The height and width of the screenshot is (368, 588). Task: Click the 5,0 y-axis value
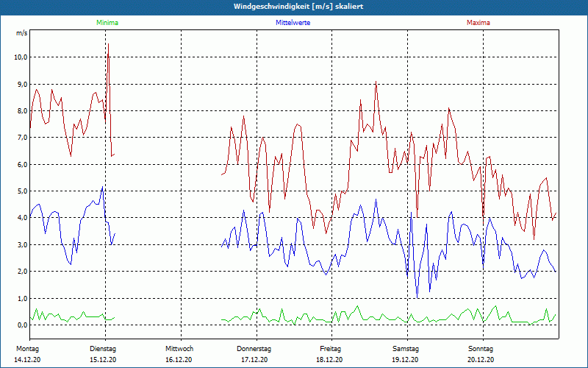tap(21, 191)
